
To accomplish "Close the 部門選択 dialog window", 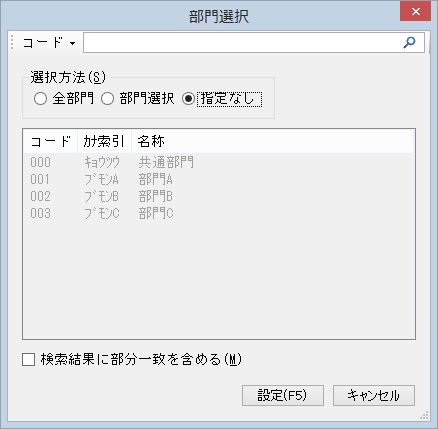I will (x=416, y=12).
